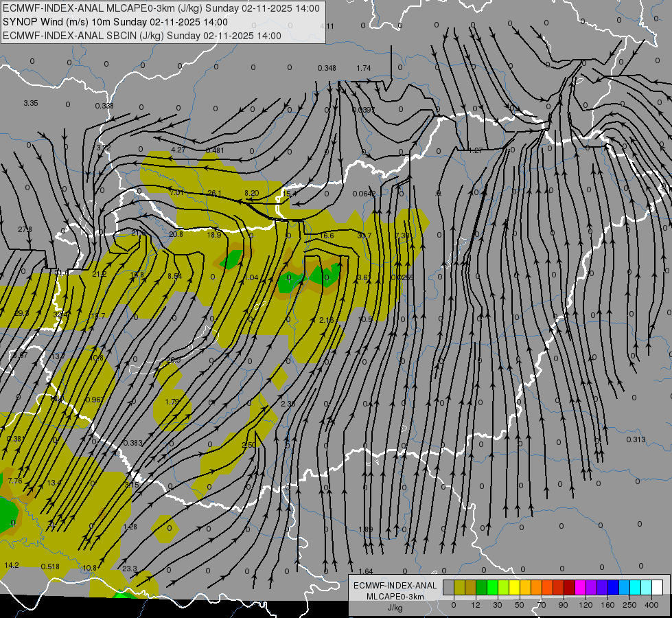The width and height of the screenshot is (672, 618).
Task: Click map value 2.50
Action: (249, 445)
